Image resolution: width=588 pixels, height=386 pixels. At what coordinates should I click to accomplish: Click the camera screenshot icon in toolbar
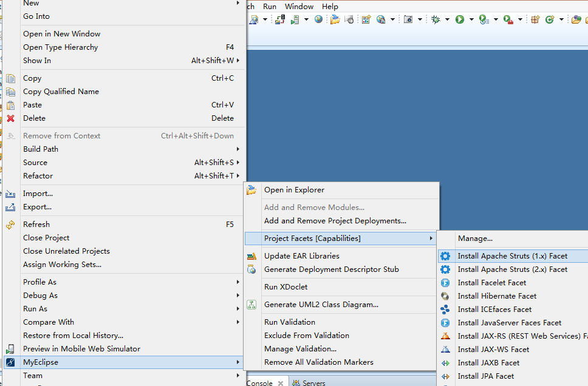pos(408,19)
